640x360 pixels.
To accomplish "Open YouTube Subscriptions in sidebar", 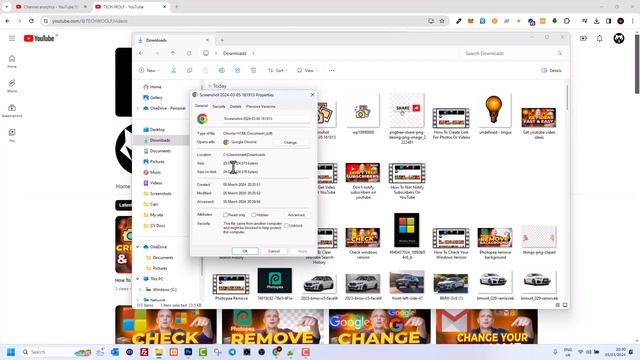I will point(12,111).
